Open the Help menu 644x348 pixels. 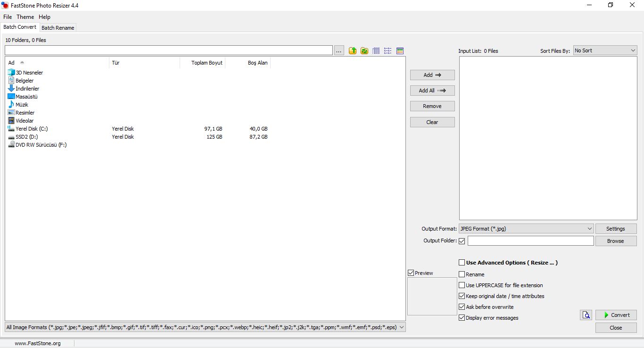coord(44,17)
